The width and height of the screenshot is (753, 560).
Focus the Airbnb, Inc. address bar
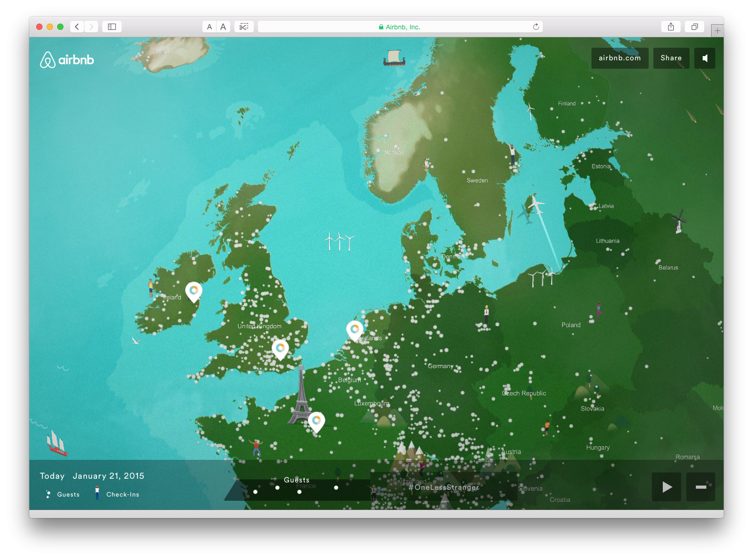click(400, 27)
